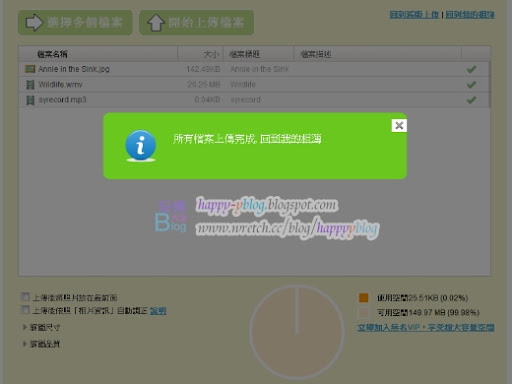Click the up-arrow start upload button
Screen dimensions: 512x384
pos(197,22)
